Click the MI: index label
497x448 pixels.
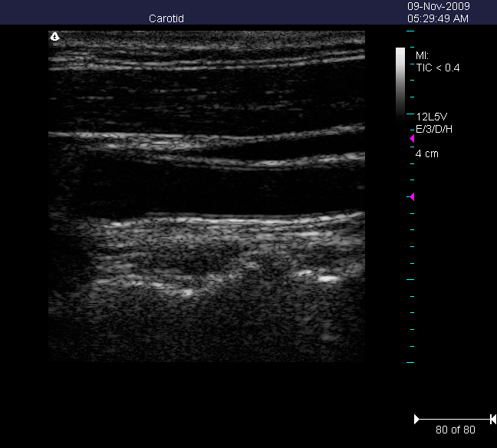[x=421, y=56]
